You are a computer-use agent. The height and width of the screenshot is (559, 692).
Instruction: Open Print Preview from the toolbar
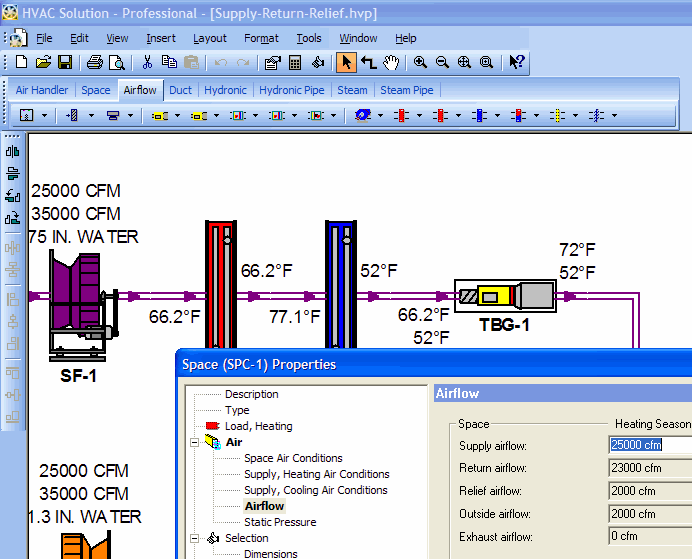117,62
